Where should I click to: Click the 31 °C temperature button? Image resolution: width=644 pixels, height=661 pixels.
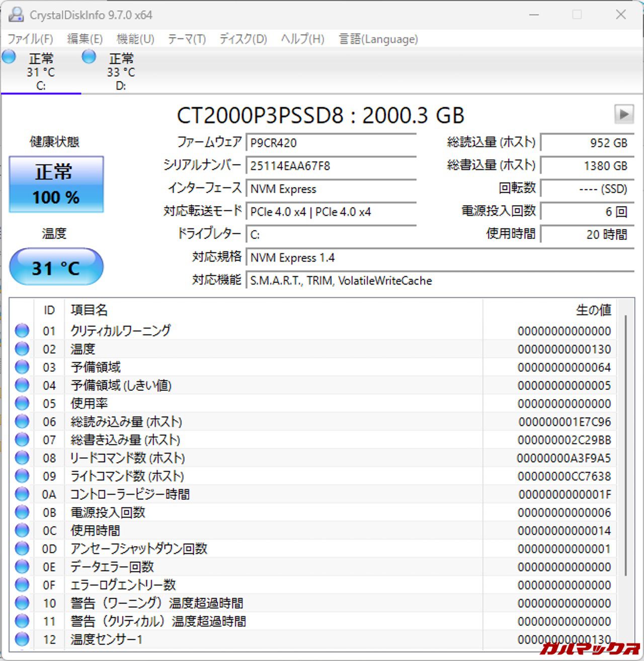[56, 267]
